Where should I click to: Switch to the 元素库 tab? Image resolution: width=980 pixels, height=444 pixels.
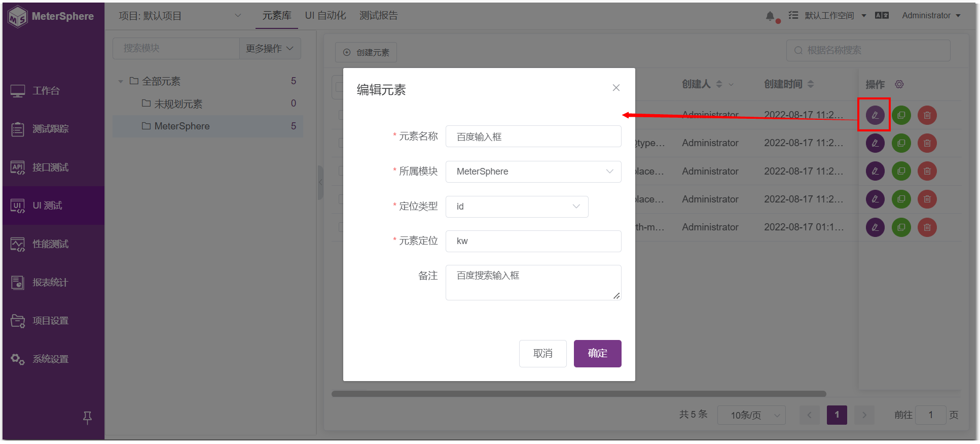coord(277,16)
